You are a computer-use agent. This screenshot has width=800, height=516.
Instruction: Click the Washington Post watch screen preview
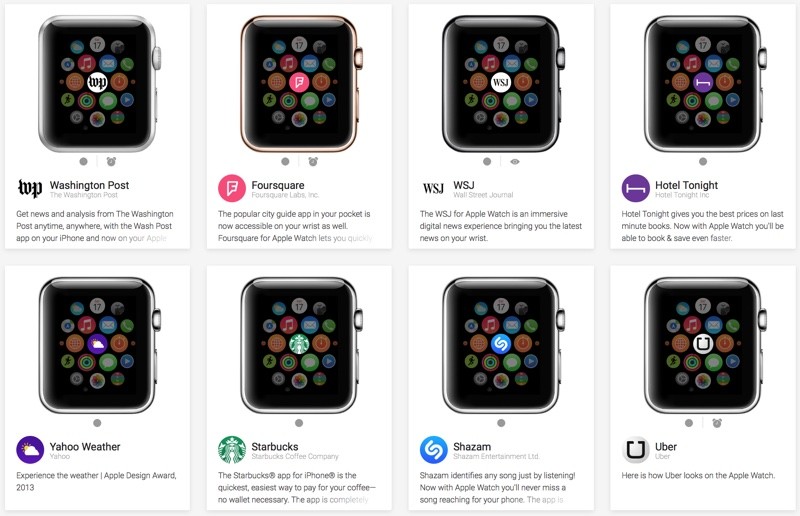click(x=97, y=83)
